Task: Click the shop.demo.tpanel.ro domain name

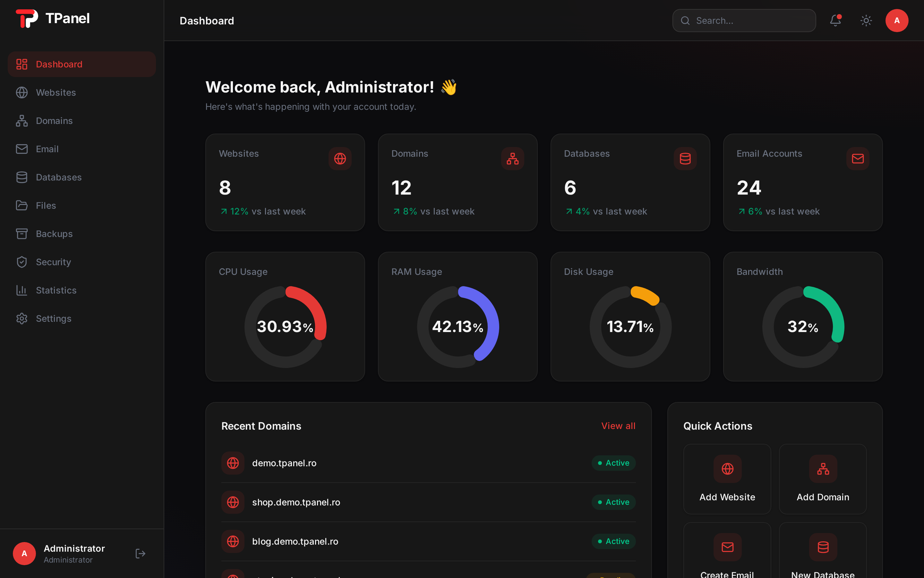Action: pos(296,502)
